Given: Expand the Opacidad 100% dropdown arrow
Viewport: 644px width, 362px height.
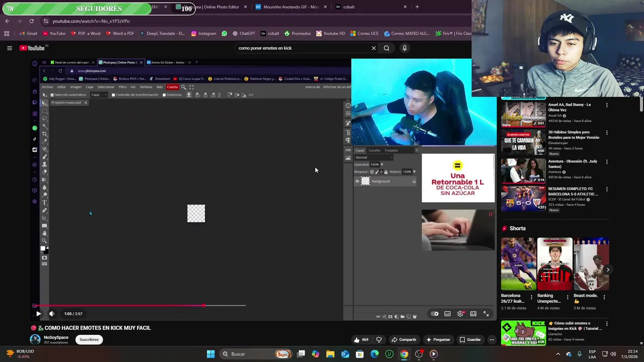Looking at the screenshot, I should (x=382, y=164).
